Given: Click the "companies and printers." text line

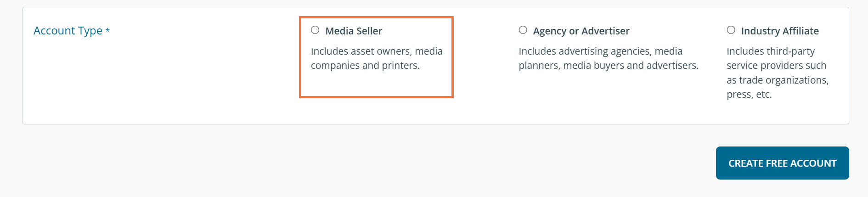Looking at the screenshot, I should pyautogui.click(x=365, y=66).
